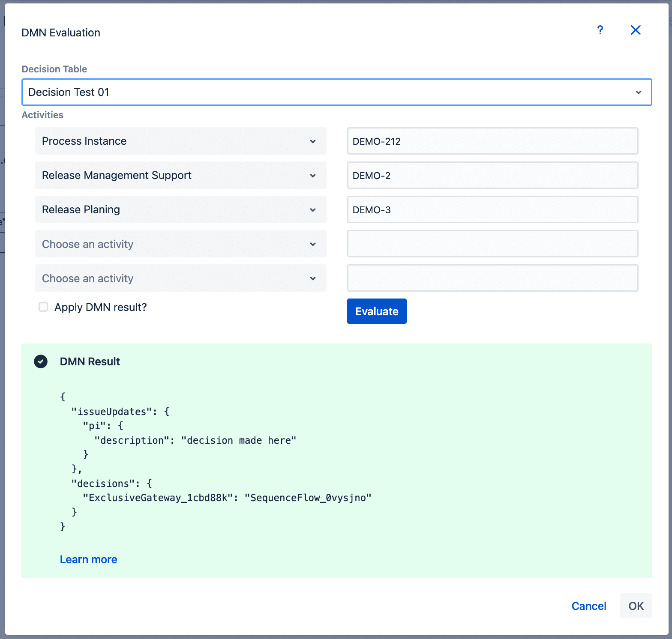Click the "pi": { line in result
Image resolution: width=672 pixels, height=639 pixels.
(x=103, y=426)
